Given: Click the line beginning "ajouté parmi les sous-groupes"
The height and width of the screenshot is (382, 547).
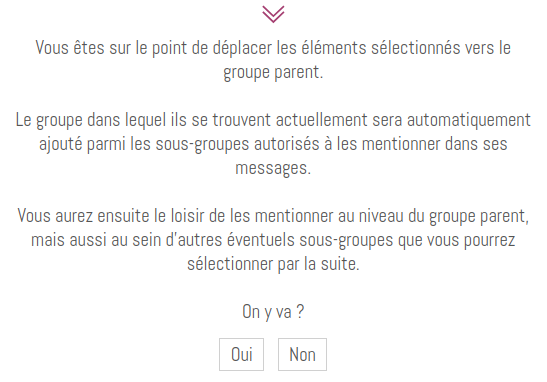Looking at the screenshot, I should click(273, 144).
